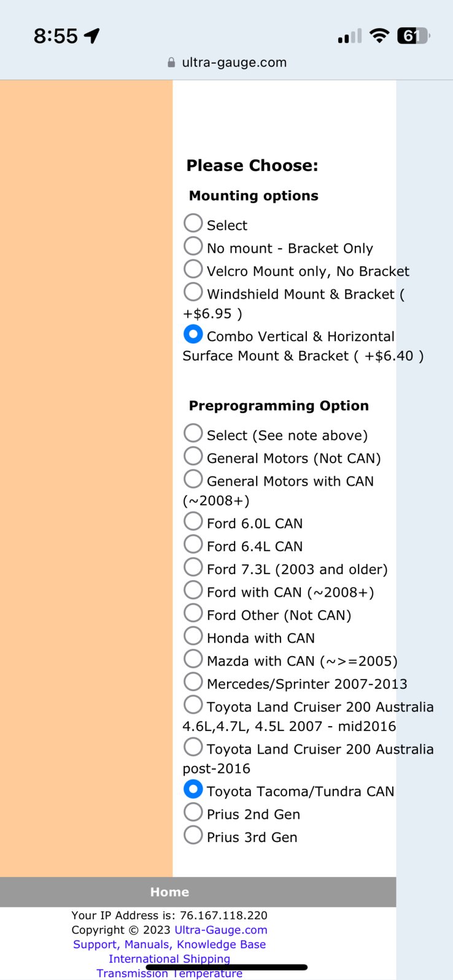Follow the International Shipping link

coord(169,959)
